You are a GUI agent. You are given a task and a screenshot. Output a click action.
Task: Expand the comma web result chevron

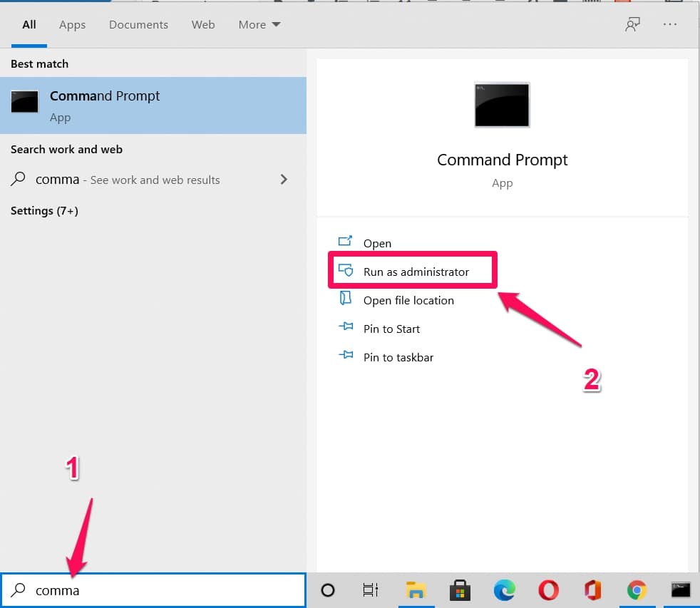[x=284, y=180]
